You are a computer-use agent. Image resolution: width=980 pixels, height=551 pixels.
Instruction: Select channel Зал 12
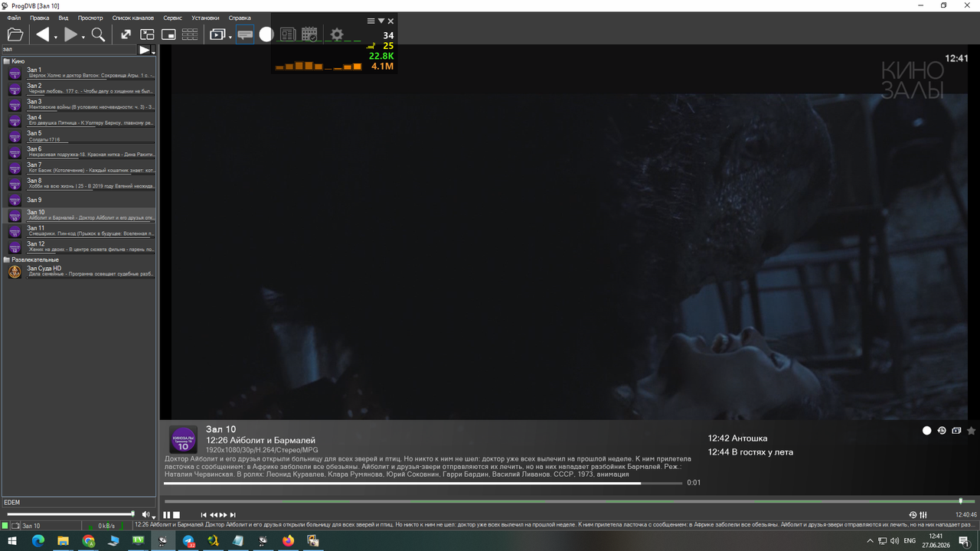(x=80, y=247)
